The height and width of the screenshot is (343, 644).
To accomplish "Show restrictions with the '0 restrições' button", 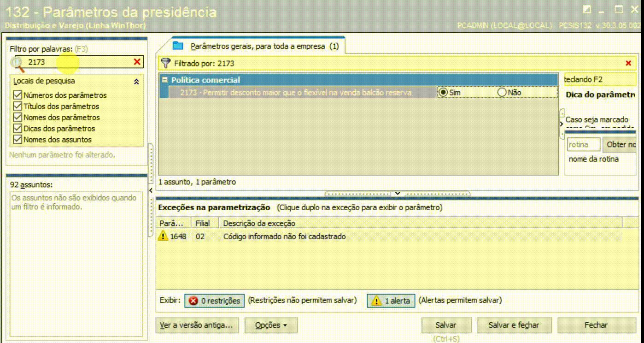I will click(214, 301).
